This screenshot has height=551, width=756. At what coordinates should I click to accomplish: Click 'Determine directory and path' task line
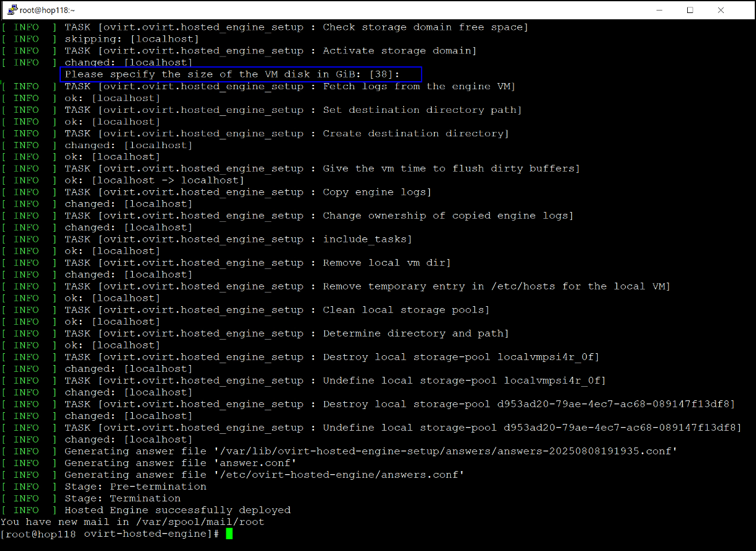[x=256, y=333]
